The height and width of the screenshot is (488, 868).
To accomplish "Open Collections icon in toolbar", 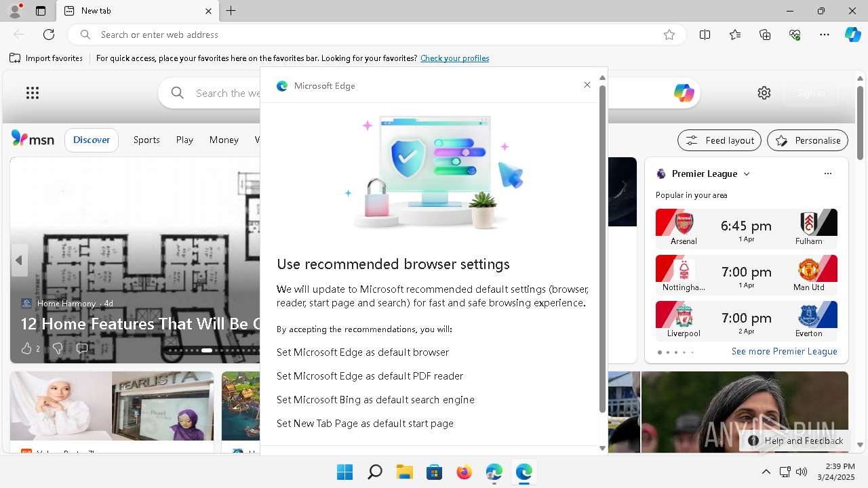I will [765, 35].
